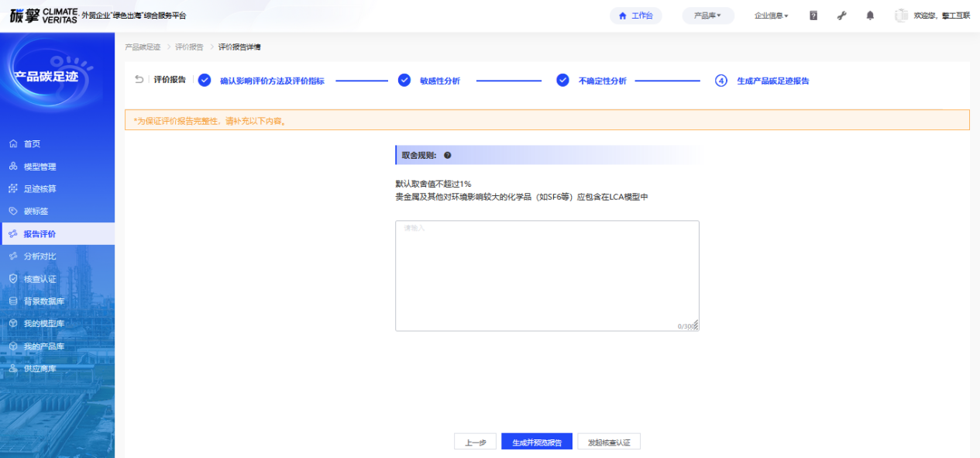The height and width of the screenshot is (458, 980).
Task: Open the 工作台 tab
Action: tap(635, 15)
